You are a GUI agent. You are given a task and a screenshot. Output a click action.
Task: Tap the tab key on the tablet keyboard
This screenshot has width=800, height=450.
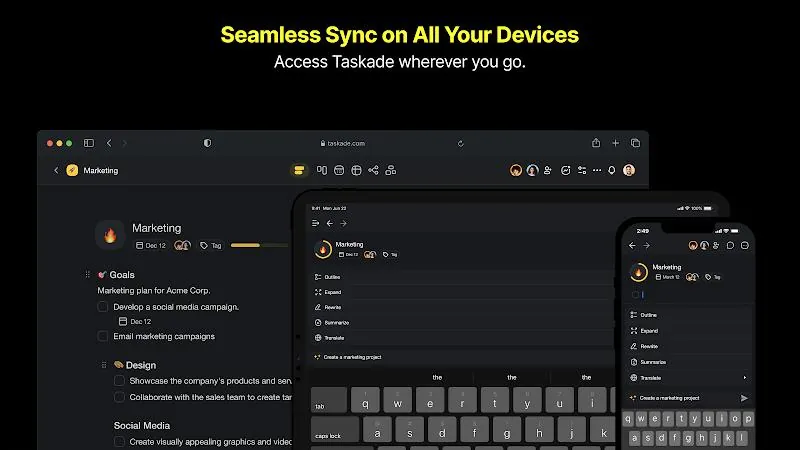pos(329,400)
